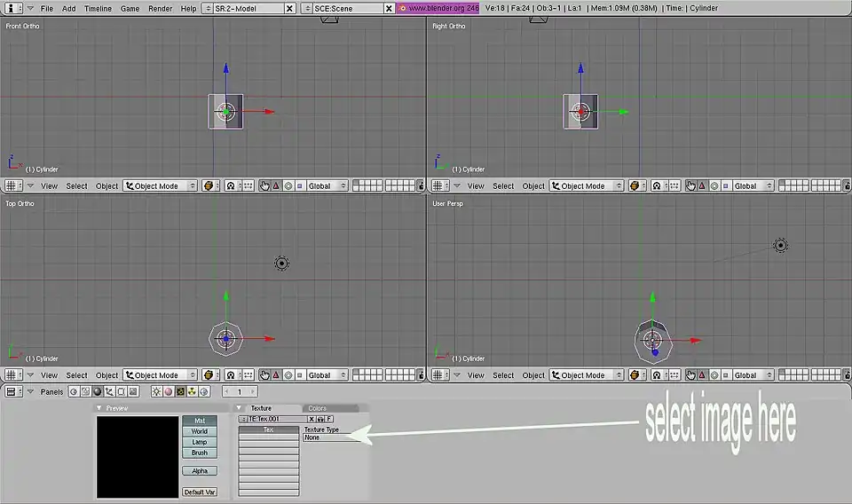The width and height of the screenshot is (852, 504).
Task: Click the Texture buttons icon in Panels header
Action: (x=180, y=391)
